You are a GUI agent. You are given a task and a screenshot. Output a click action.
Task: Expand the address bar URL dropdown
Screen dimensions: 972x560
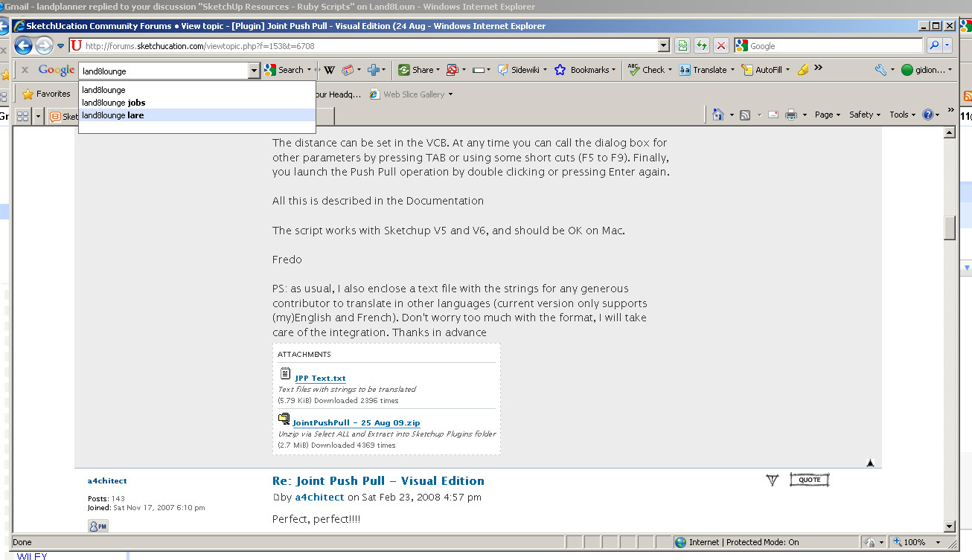click(665, 45)
